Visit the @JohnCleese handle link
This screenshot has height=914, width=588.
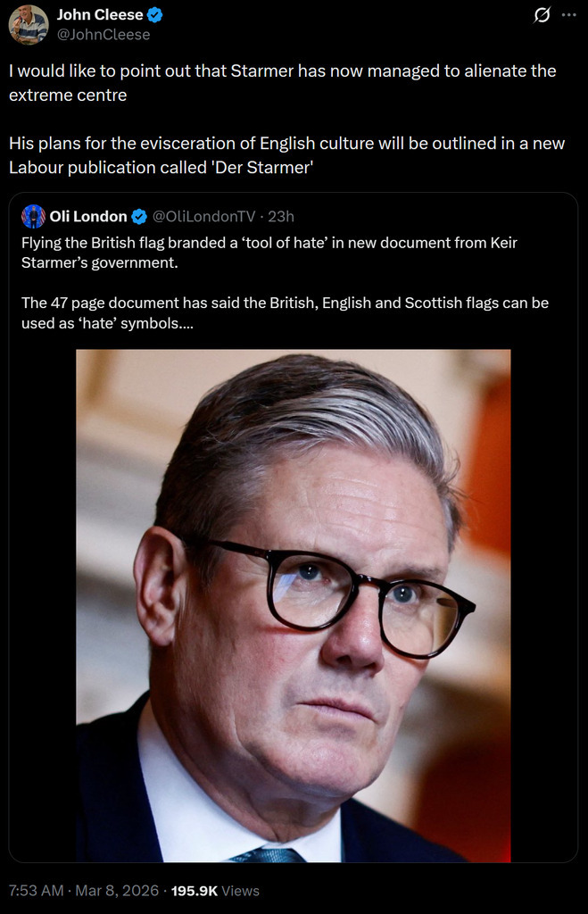pos(104,34)
